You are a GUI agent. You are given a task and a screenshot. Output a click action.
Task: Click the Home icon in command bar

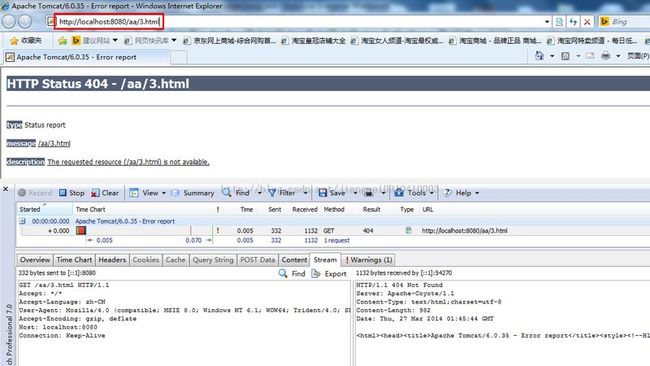click(539, 56)
